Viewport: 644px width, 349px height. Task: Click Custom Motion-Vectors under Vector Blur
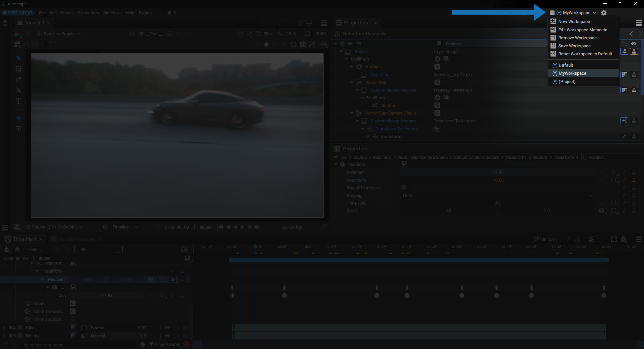point(393,90)
